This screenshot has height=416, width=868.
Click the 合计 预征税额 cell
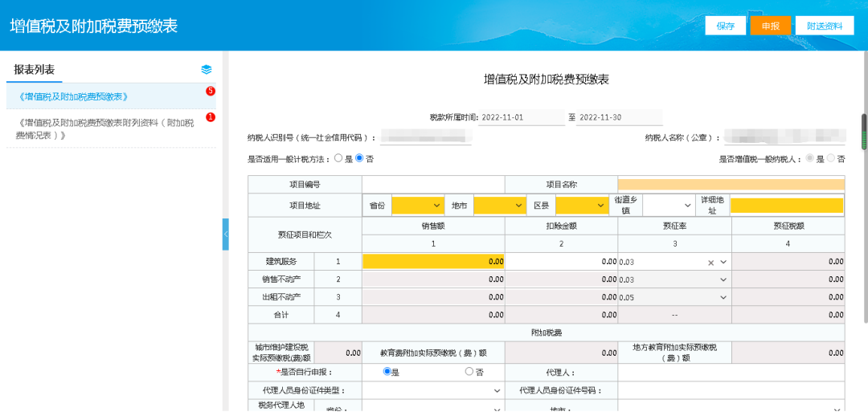tap(788, 315)
